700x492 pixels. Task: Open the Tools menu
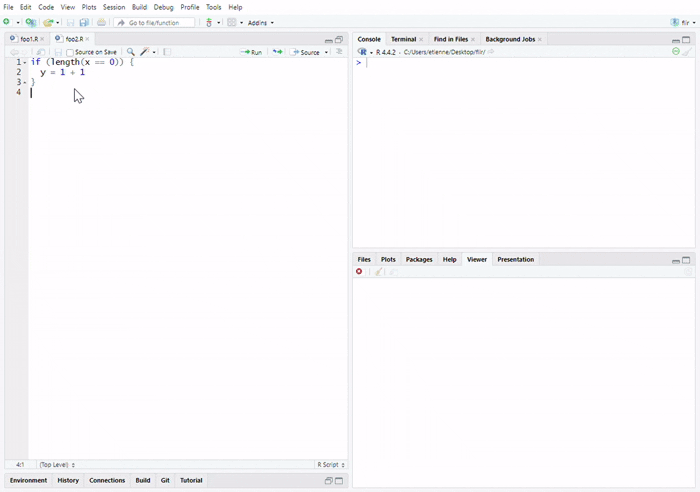(x=213, y=7)
